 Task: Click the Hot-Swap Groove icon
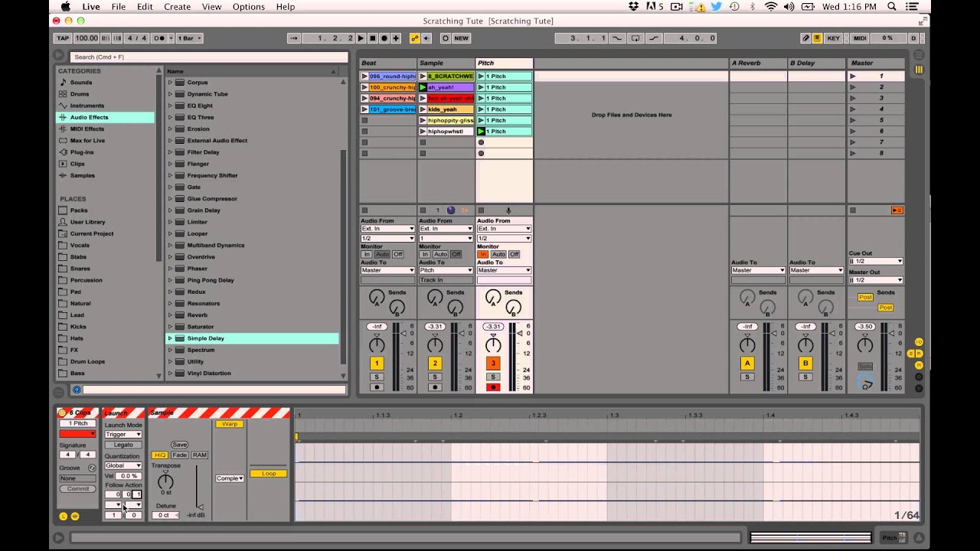(92, 468)
